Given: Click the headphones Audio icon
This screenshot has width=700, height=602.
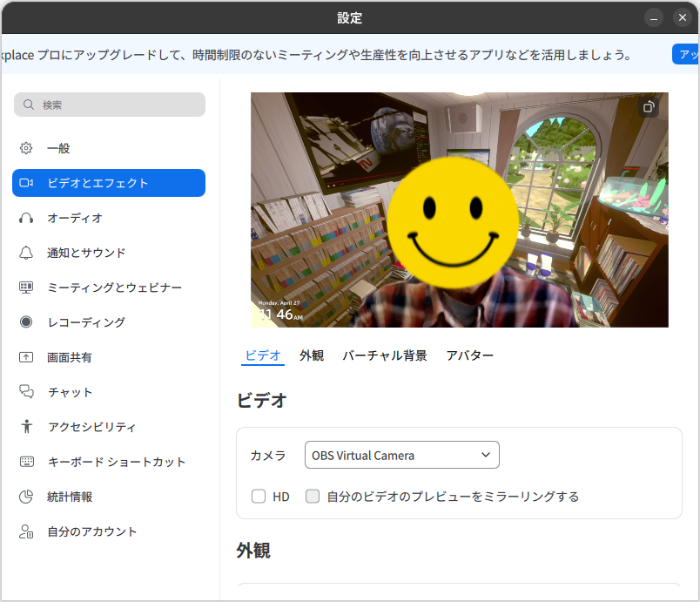Looking at the screenshot, I should coord(26,218).
